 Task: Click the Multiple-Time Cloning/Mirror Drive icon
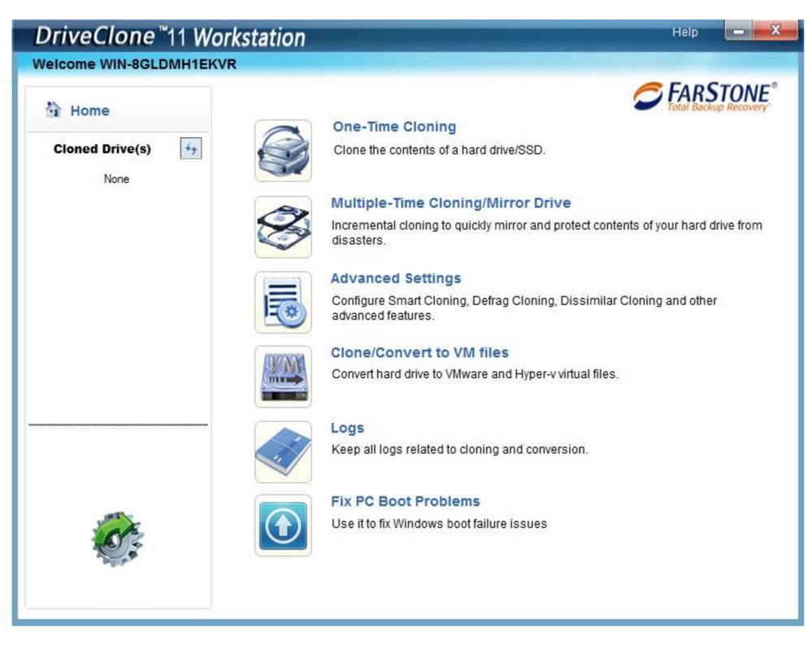pos(284,227)
